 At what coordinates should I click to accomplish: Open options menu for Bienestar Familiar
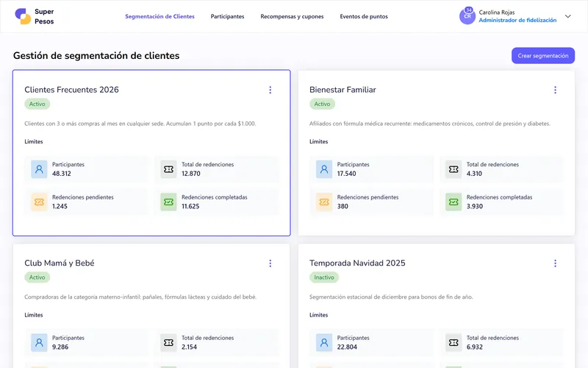click(x=555, y=90)
